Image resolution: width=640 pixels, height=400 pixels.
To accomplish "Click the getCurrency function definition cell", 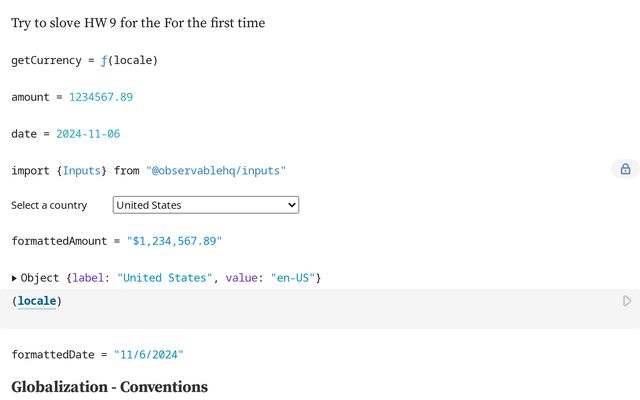I will pyautogui.click(x=84, y=60).
